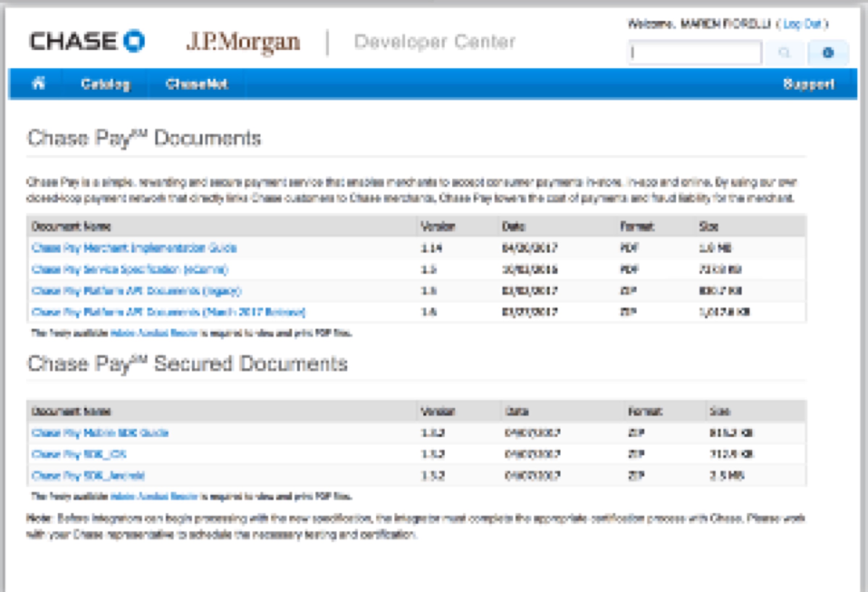Open the Chase Pay SDK_iOS download
Screen dimensions: 868x592
(x=79, y=454)
